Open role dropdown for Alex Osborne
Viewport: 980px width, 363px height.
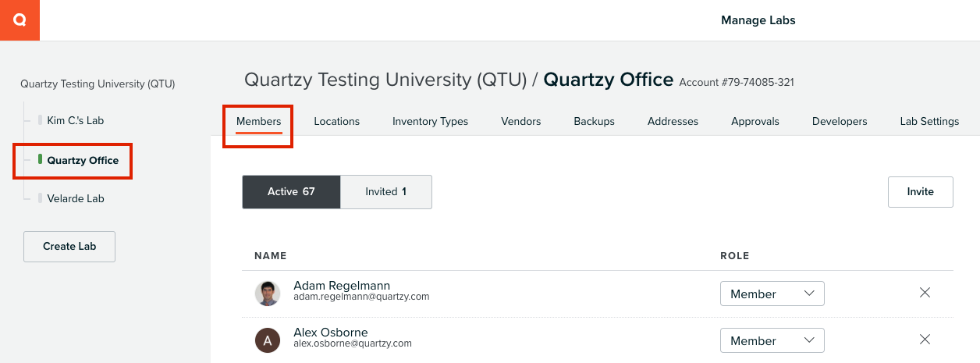(x=772, y=340)
